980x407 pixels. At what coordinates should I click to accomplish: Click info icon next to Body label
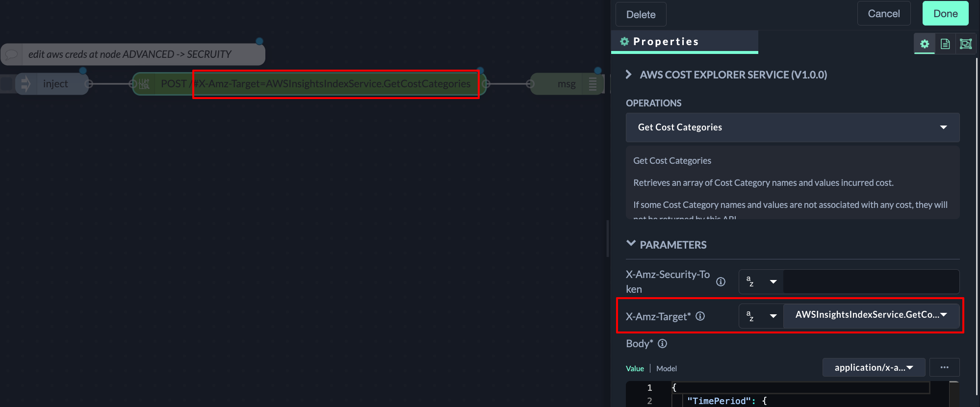(662, 344)
